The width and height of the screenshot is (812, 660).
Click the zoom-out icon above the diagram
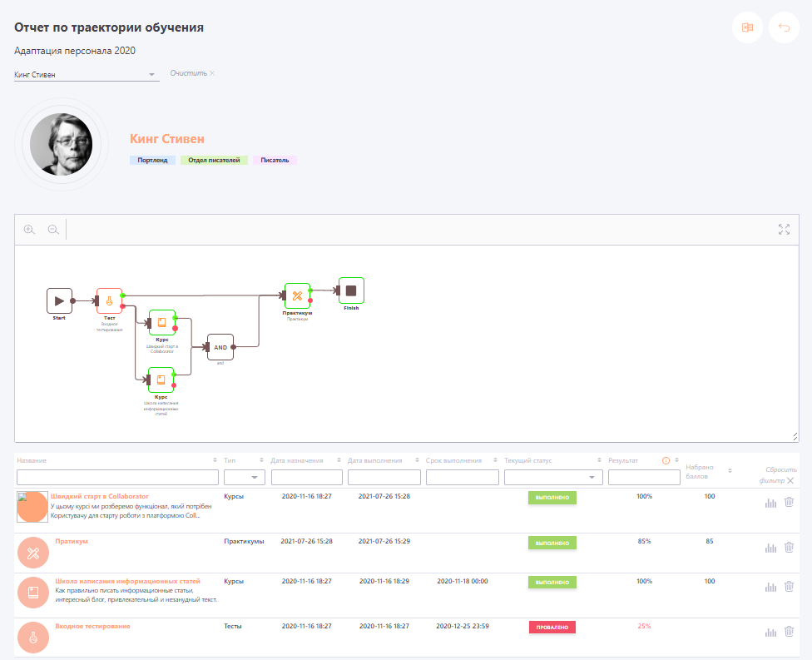click(x=53, y=229)
